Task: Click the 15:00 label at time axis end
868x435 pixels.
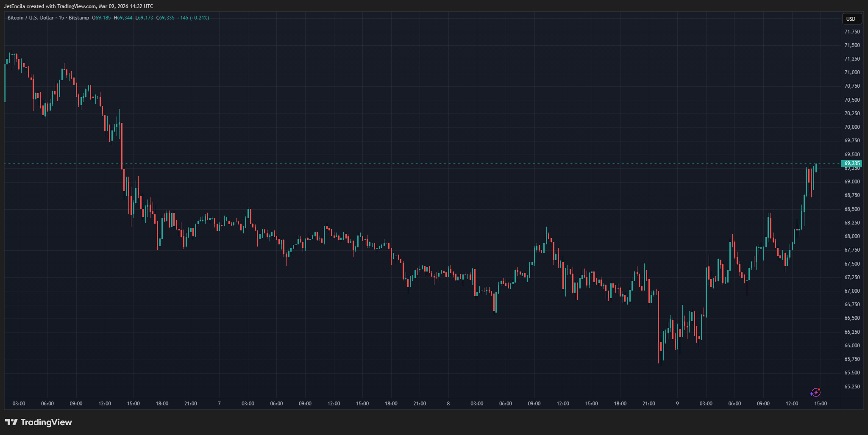Action: tap(821, 404)
